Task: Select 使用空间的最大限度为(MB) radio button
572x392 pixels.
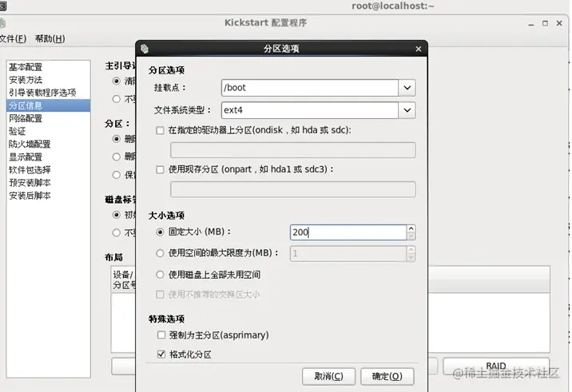Action: coord(160,253)
